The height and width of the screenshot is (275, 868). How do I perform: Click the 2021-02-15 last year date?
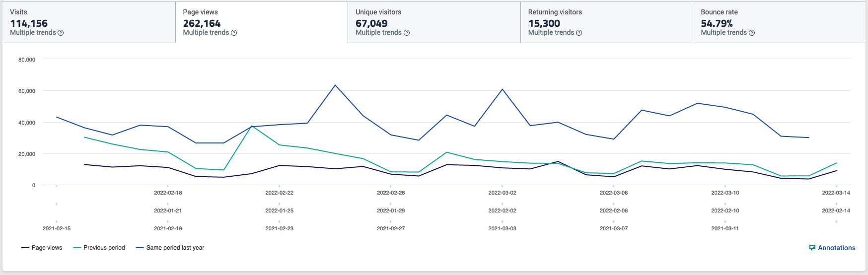(x=57, y=228)
